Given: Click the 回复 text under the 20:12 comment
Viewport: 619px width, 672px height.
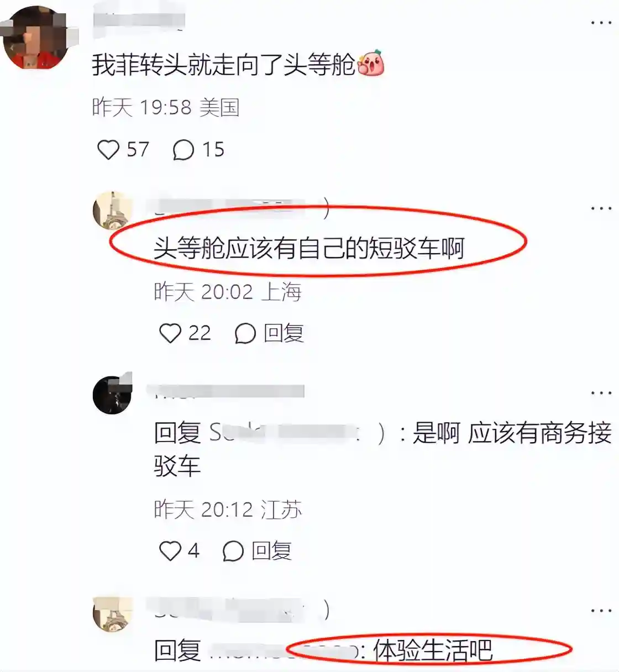Looking at the screenshot, I should pyautogui.click(x=271, y=551).
